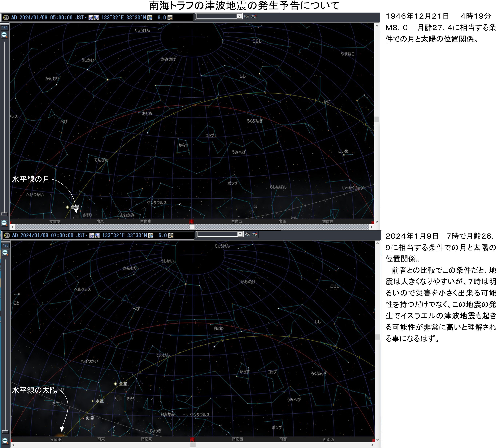Click scroll-left arrow of upper chart

pyautogui.click(x=12, y=227)
